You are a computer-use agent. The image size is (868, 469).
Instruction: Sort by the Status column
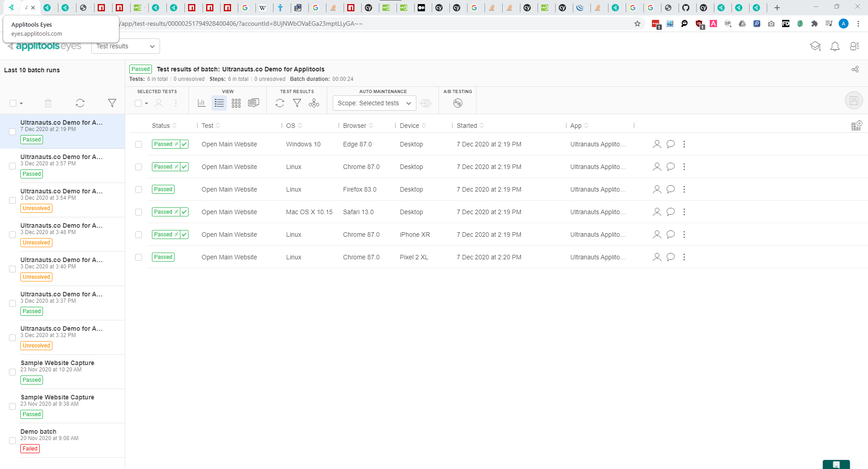coord(164,126)
